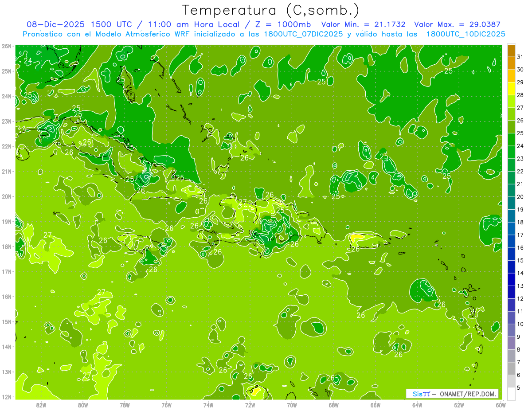The image size is (532, 411).
Task: Click the '21N' latitude axis label
Action: click(7, 171)
